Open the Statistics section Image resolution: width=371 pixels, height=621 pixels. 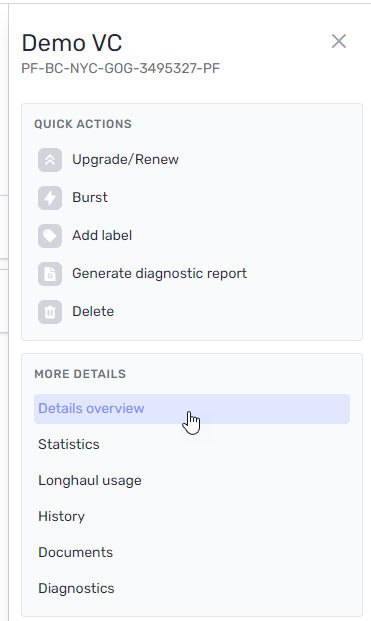coord(192,444)
